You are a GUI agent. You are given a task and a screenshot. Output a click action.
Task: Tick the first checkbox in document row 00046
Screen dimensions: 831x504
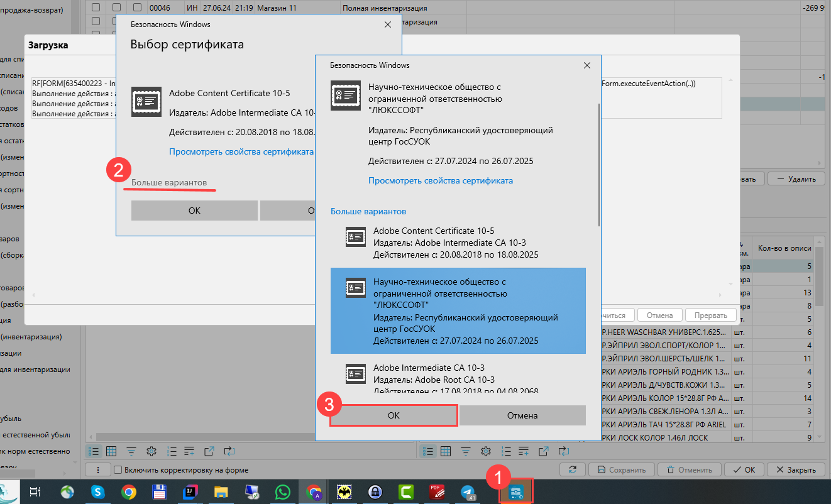96,8
